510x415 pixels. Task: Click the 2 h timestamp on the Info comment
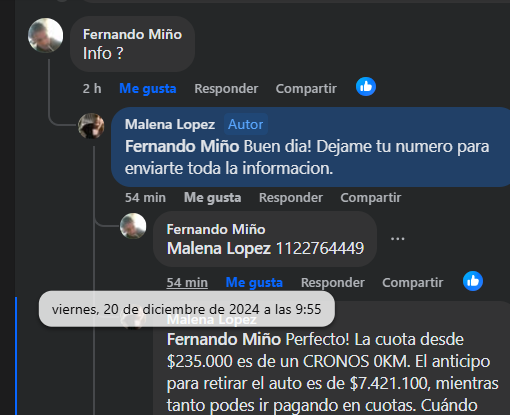point(92,89)
